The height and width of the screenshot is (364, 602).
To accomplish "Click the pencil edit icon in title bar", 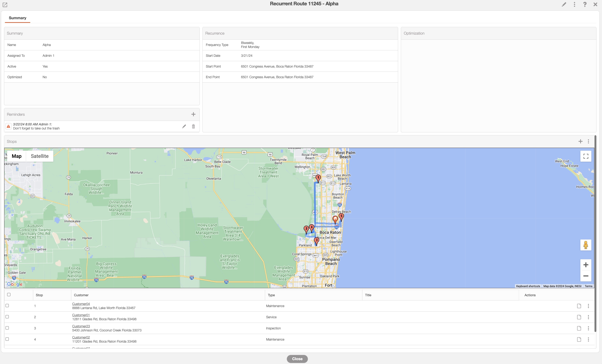I will point(564,4).
